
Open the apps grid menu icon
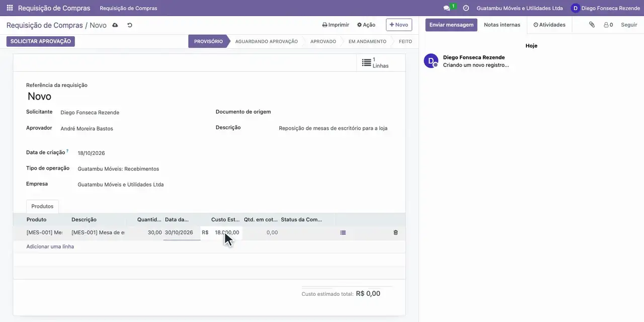point(10,8)
